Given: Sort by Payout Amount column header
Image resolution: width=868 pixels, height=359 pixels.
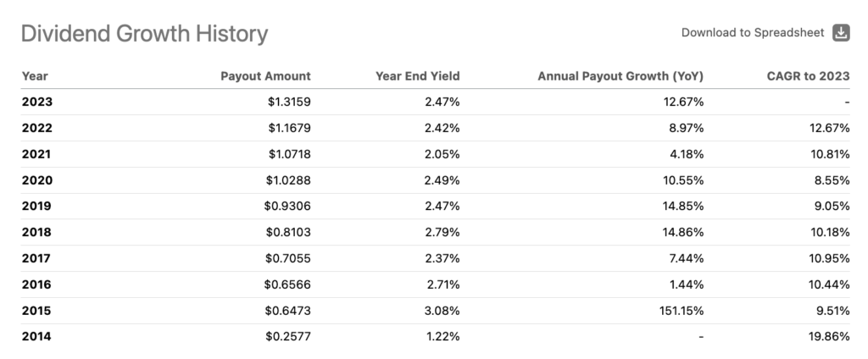Looking at the screenshot, I should pos(265,75).
